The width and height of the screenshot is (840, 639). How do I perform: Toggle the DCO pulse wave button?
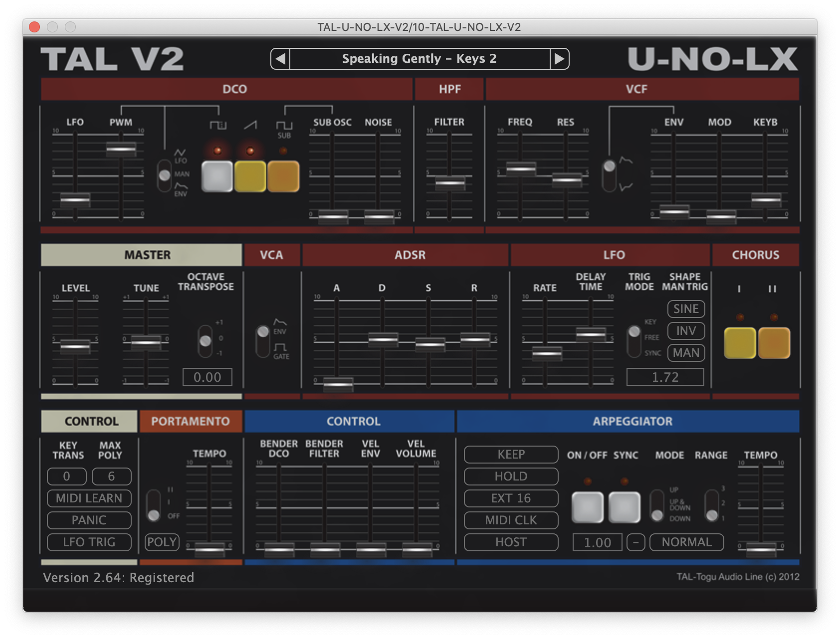[x=217, y=176]
